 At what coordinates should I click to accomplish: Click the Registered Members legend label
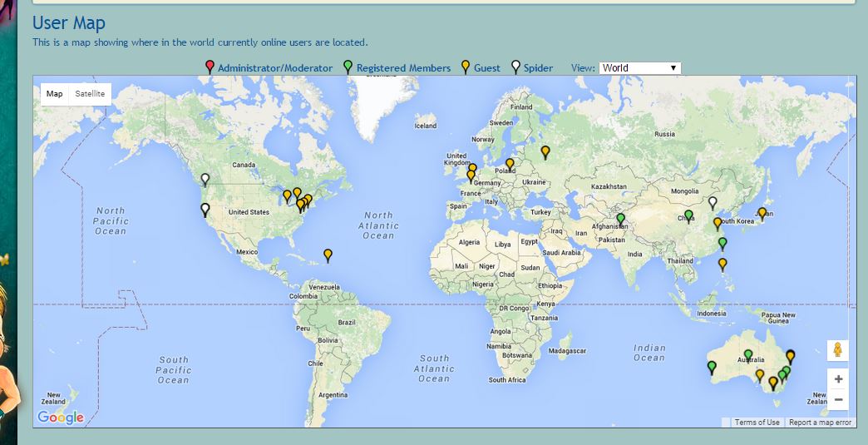pyautogui.click(x=403, y=68)
